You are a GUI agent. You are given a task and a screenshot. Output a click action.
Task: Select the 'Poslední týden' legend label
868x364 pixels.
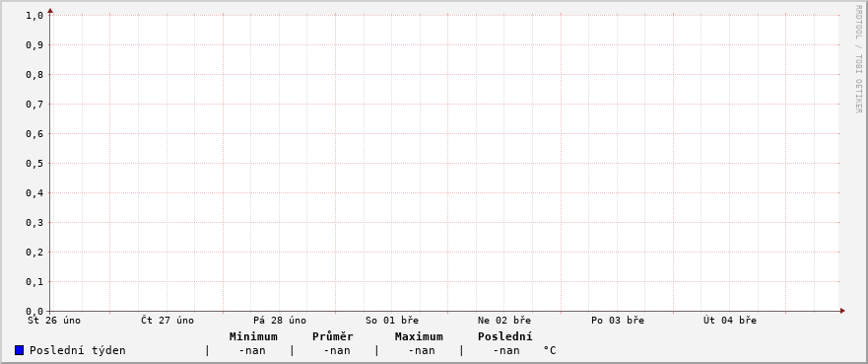point(78,351)
